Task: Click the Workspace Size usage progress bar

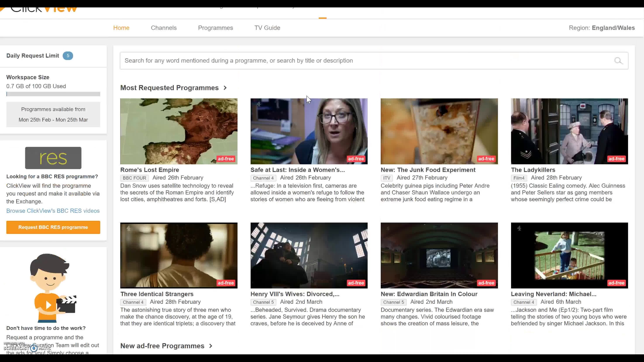Action: (x=53, y=94)
